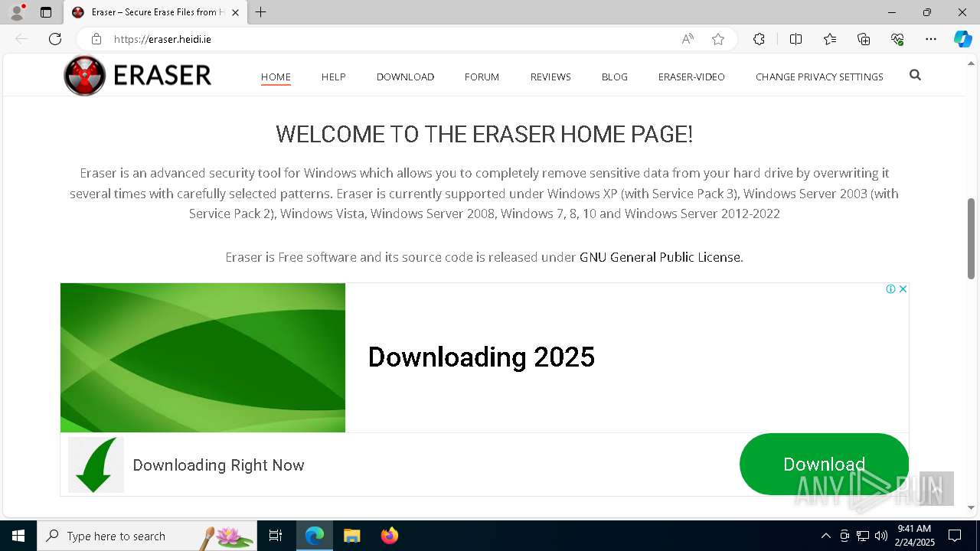Open Edge Settings and more menu
This screenshot has height=551, width=980.
coord(931,39)
